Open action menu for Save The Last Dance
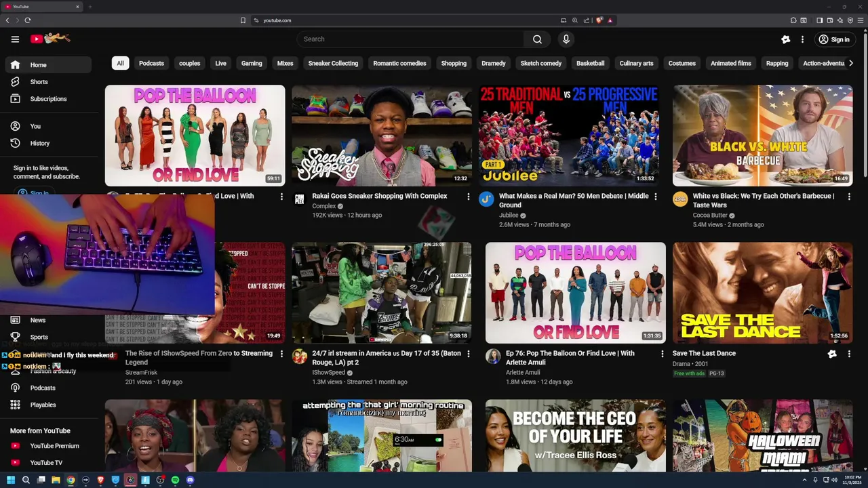This screenshot has height=488, width=868. (849, 354)
